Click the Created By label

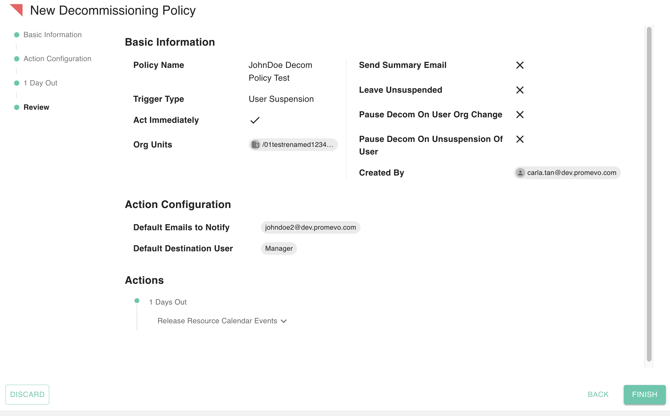381,173
